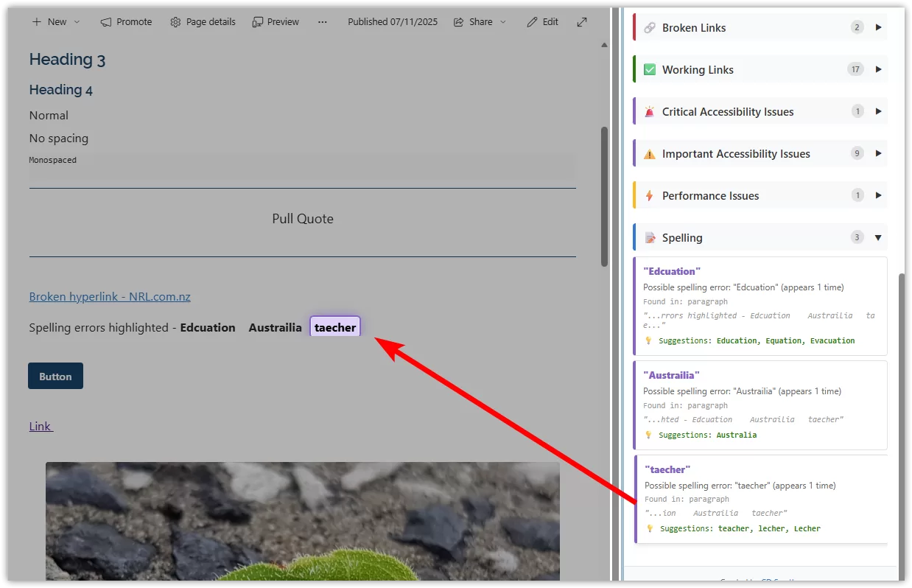This screenshot has width=912, height=588.
Task: Expand the Working Links section
Action: (878, 69)
